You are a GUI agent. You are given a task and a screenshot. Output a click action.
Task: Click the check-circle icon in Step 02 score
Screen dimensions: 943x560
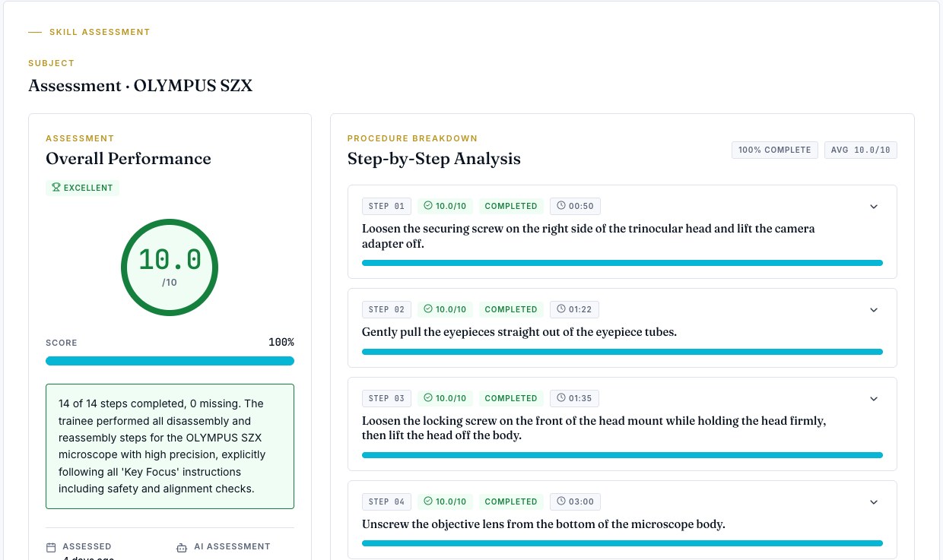(x=428, y=309)
